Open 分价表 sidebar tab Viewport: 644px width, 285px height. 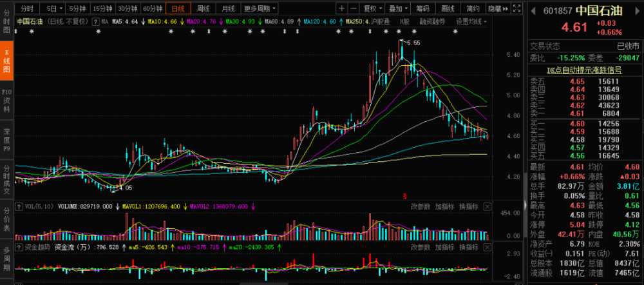pos(6,220)
